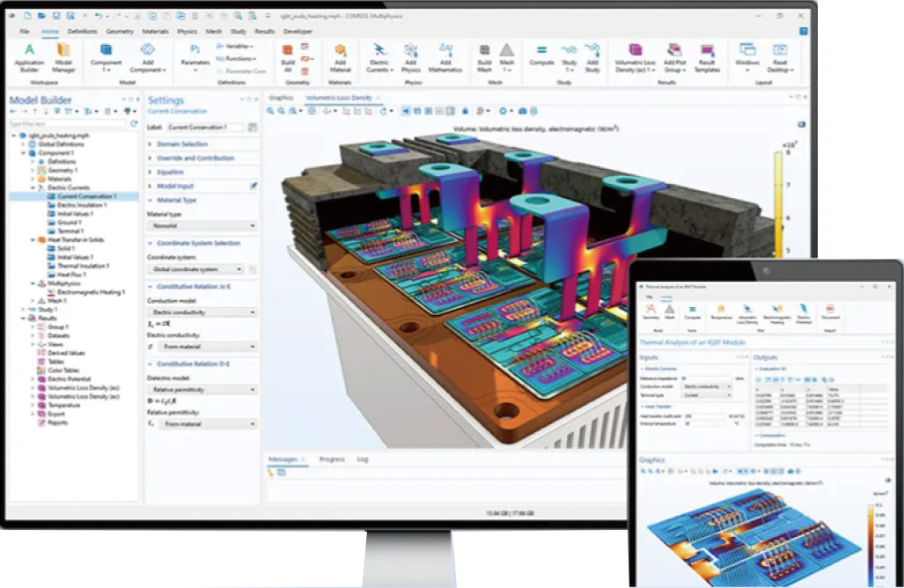Screen dimensions: 904x588
Task: Click the zoom in icon in Graphics toolbar
Action: [x=270, y=111]
